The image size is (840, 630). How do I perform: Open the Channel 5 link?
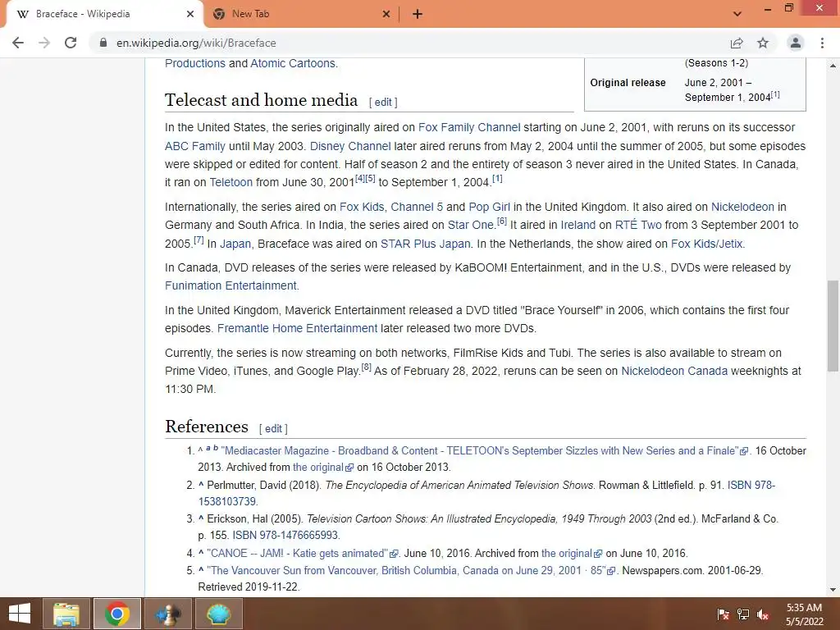(417, 207)
